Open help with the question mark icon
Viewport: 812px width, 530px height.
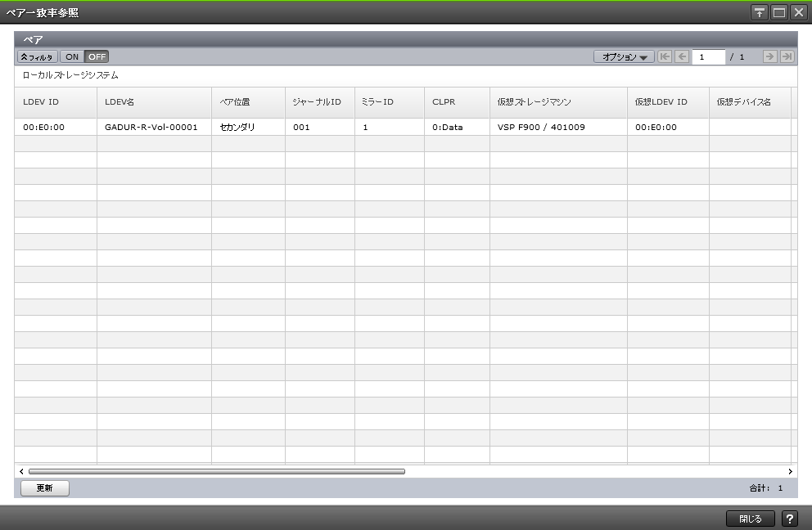coord(789,519)
